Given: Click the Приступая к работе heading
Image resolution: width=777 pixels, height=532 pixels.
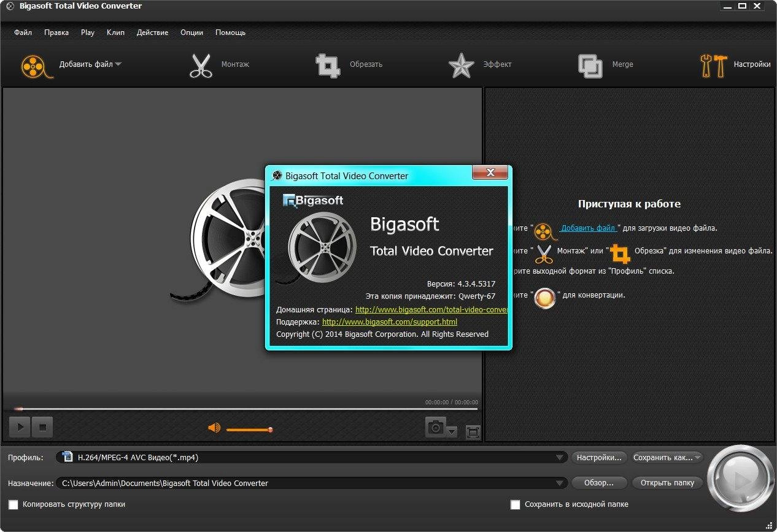Looking at the screenshot, I should [629, 204].
